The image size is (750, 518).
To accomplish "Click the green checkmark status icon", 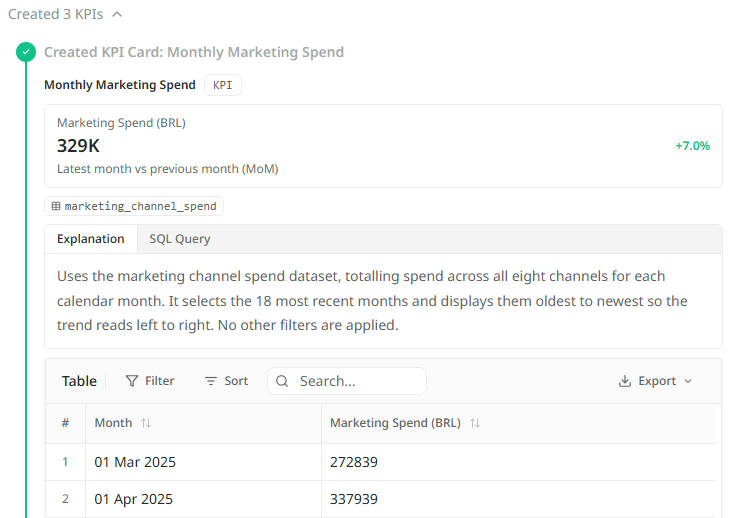I will [26, 52].
